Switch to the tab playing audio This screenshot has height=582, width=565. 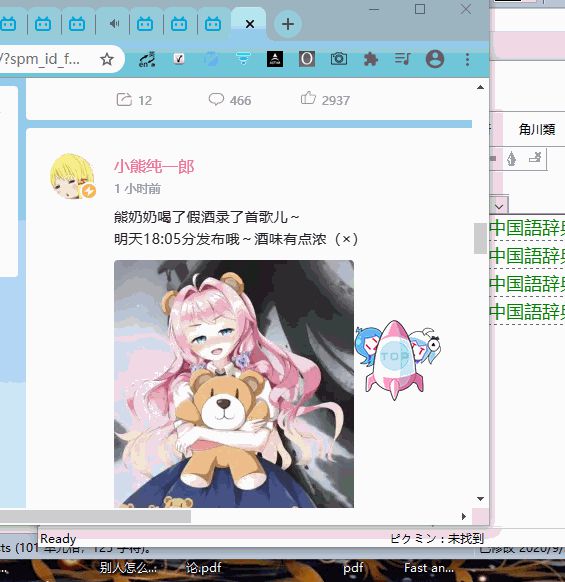(x=114, y=24)
